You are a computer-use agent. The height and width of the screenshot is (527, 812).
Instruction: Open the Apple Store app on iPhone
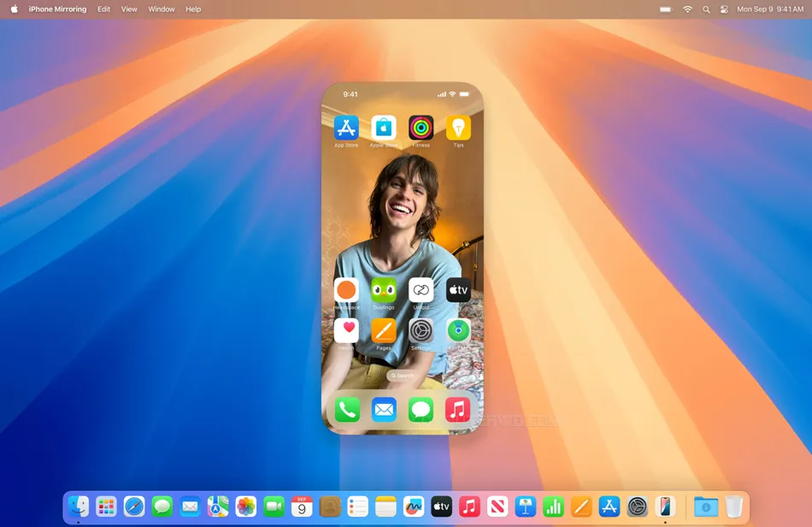click(384, 127)
